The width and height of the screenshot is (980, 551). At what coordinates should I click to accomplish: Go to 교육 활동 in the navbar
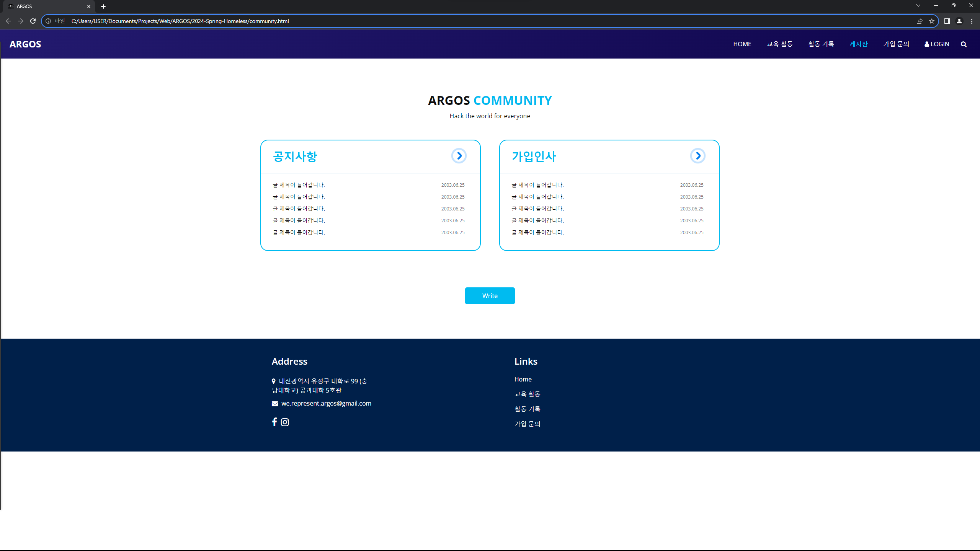tap(779, 44)
